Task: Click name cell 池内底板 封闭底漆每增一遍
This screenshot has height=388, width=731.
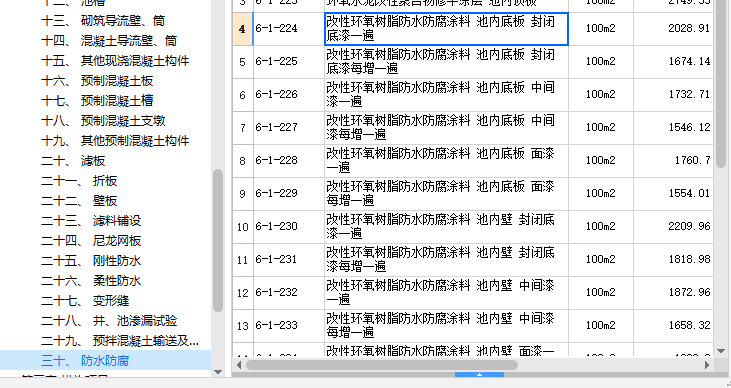Action: [x=446, y=62]
